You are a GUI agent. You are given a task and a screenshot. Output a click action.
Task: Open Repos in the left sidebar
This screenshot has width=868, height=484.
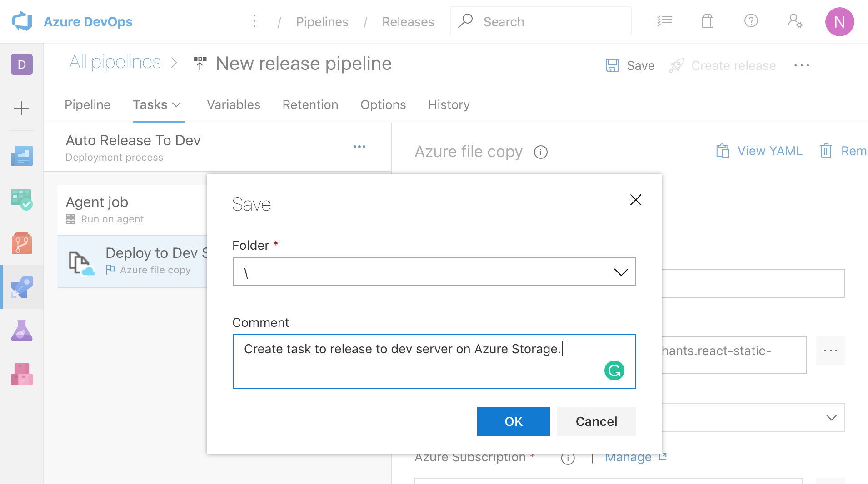22,243
